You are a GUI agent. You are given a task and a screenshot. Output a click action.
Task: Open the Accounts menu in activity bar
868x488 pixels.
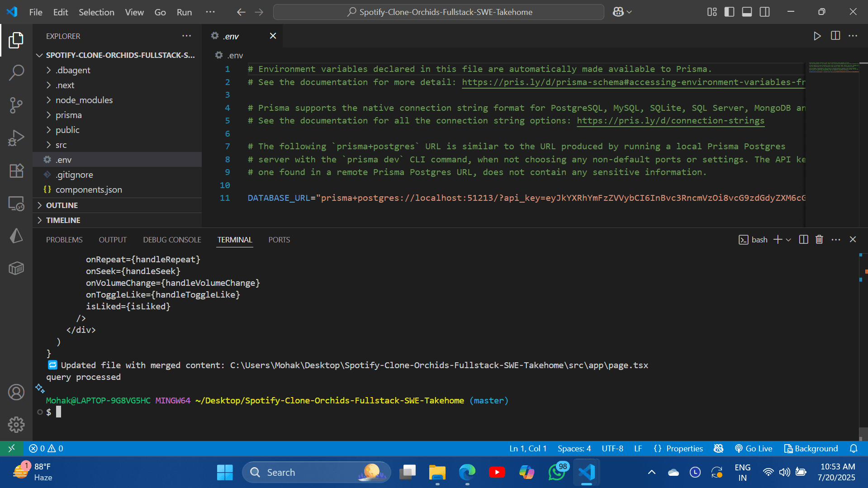(16, 392)
